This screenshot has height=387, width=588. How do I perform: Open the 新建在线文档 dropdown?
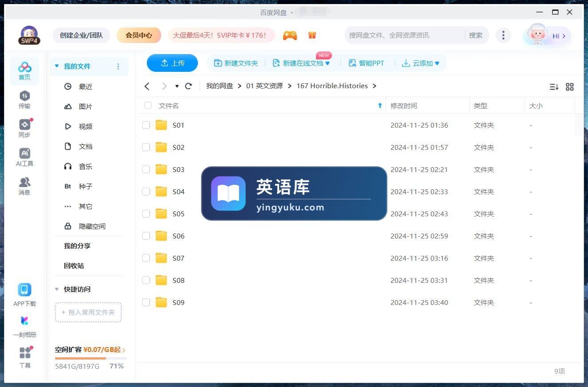328,63
